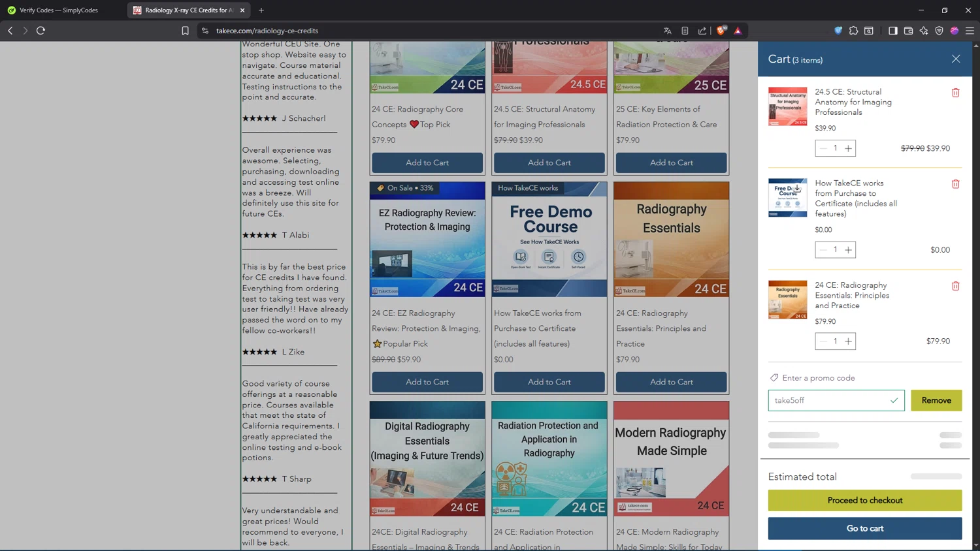Delete Radiography Essentials course from cart
The width and height of the screenshot is (980, 551).
click(955, 286)
